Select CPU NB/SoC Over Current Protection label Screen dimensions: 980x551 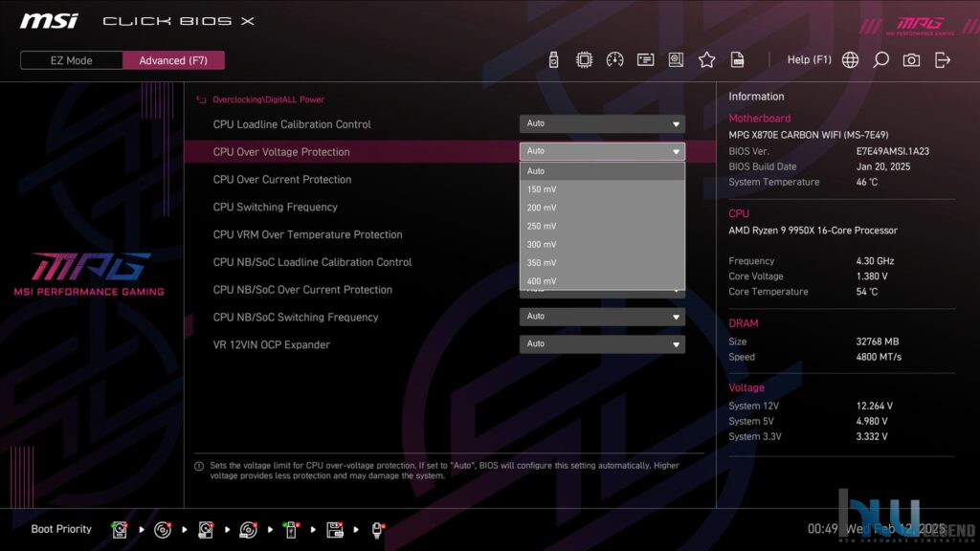302,289
